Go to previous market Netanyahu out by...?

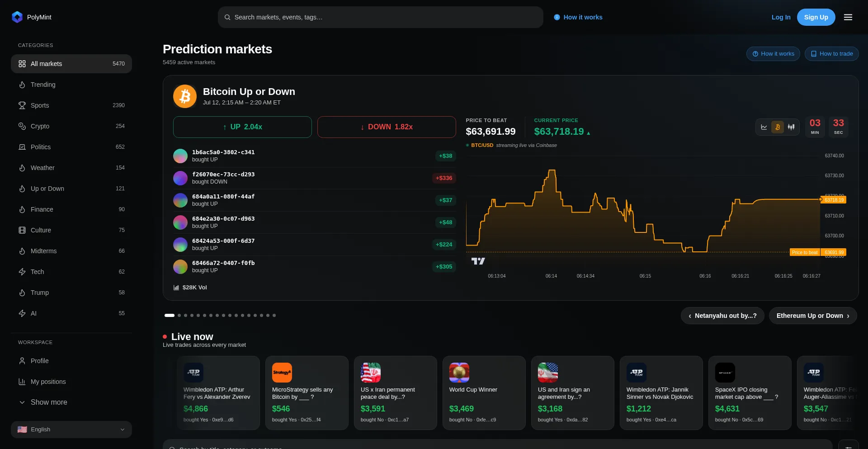(722, 316)
